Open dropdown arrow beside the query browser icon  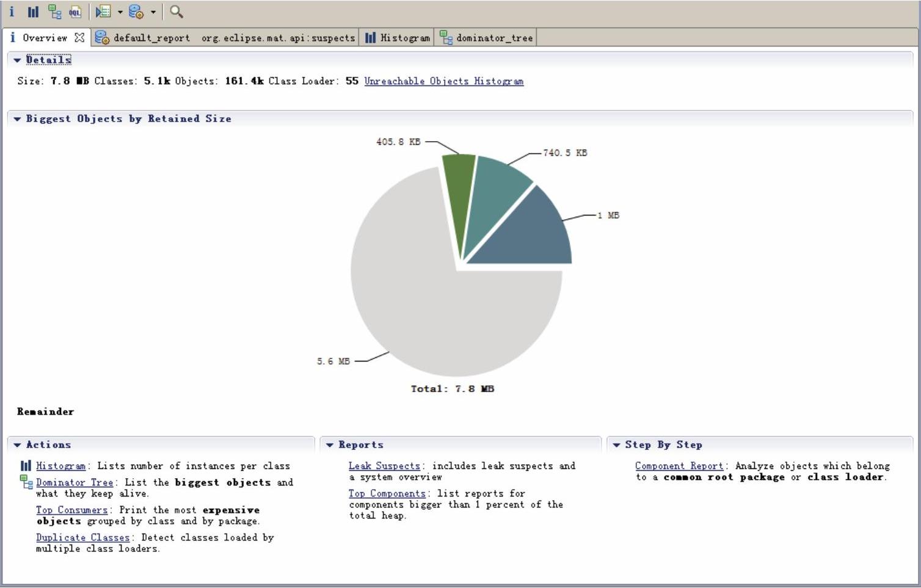(x=153, y=12)
